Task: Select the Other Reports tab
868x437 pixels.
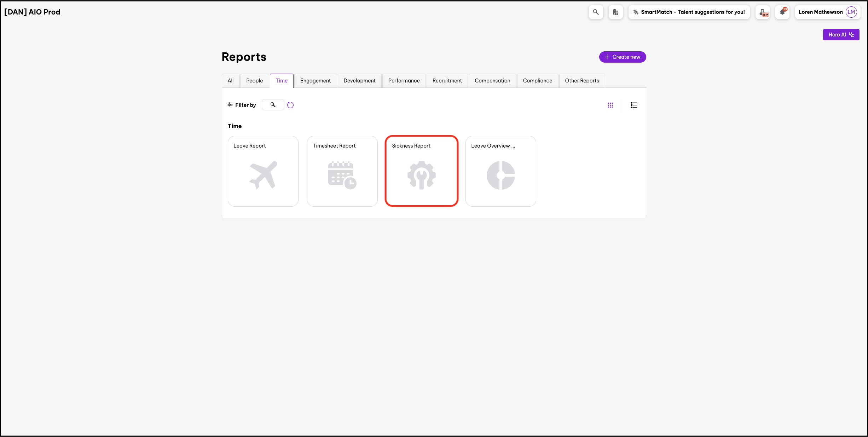Action: pos(582,81)
